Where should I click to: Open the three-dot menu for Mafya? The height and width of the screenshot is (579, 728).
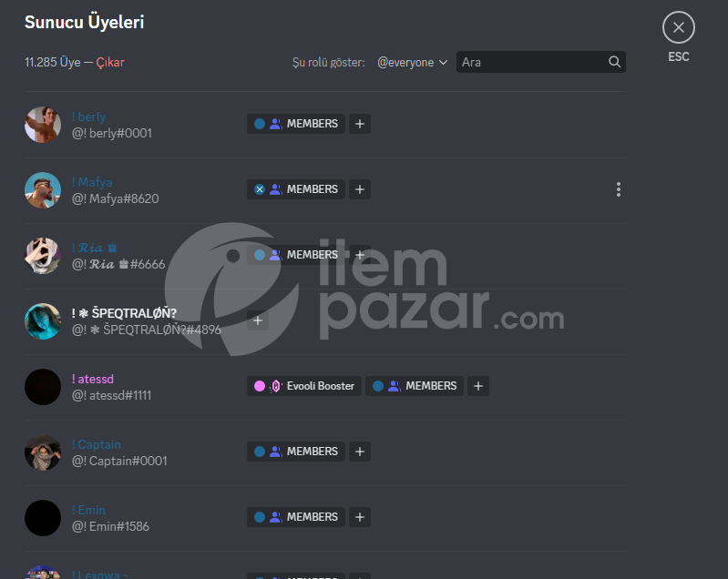pos(619,189)
